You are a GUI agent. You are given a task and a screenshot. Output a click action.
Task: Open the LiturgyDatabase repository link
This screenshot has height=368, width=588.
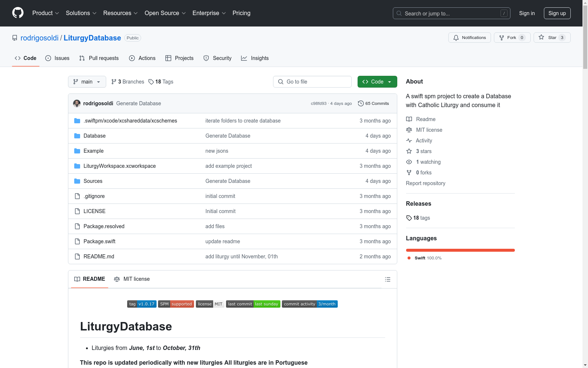(92, 38)
